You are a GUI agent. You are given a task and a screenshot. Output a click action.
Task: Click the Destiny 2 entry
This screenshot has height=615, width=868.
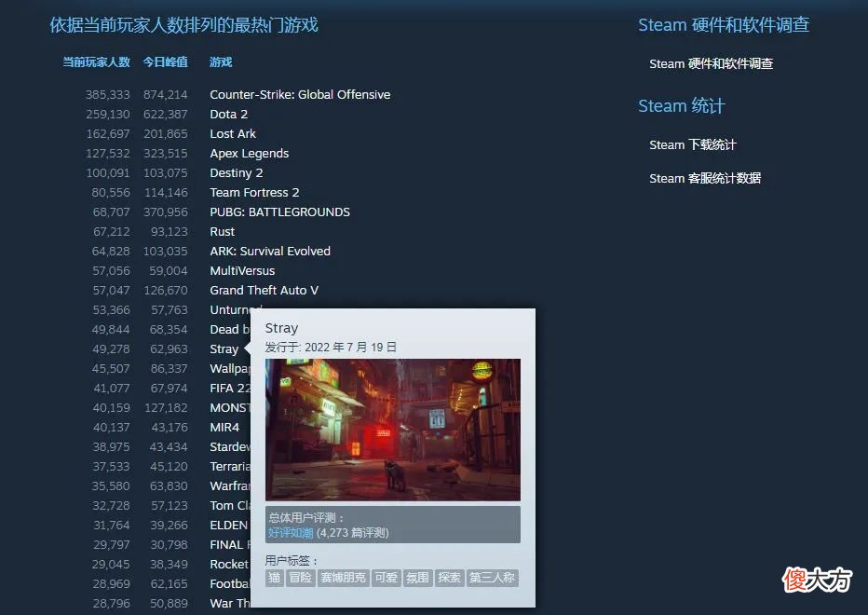[237, 173]
